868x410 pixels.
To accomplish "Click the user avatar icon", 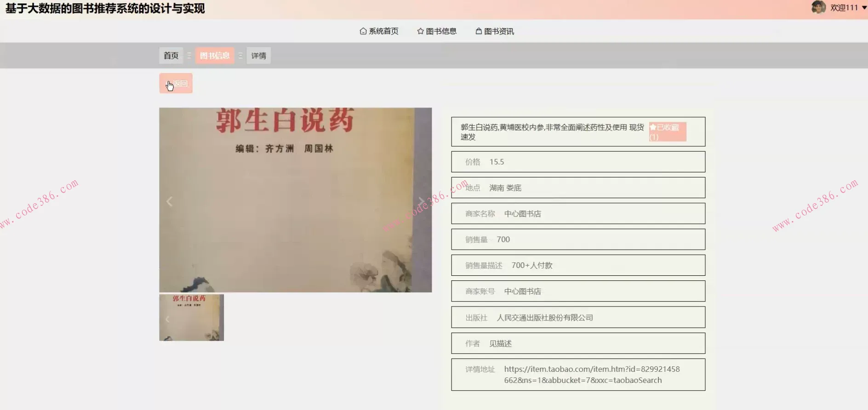I will 818,7.
